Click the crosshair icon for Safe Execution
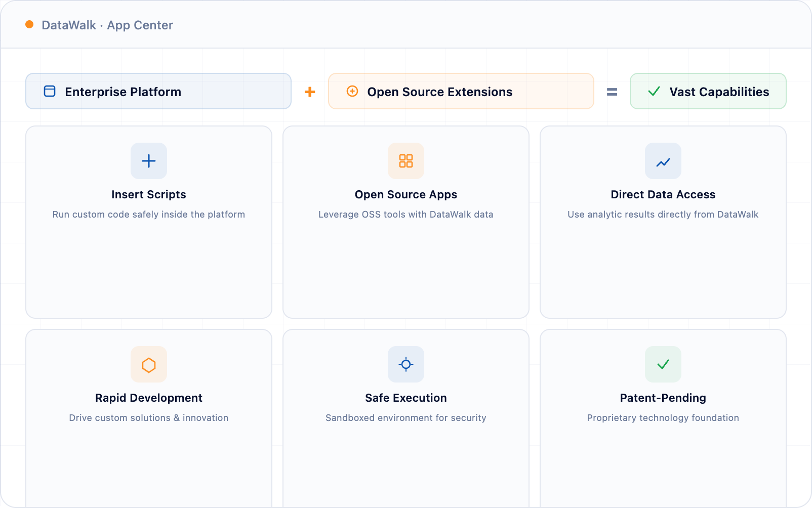812x508 pixels. tap(406, 364)
